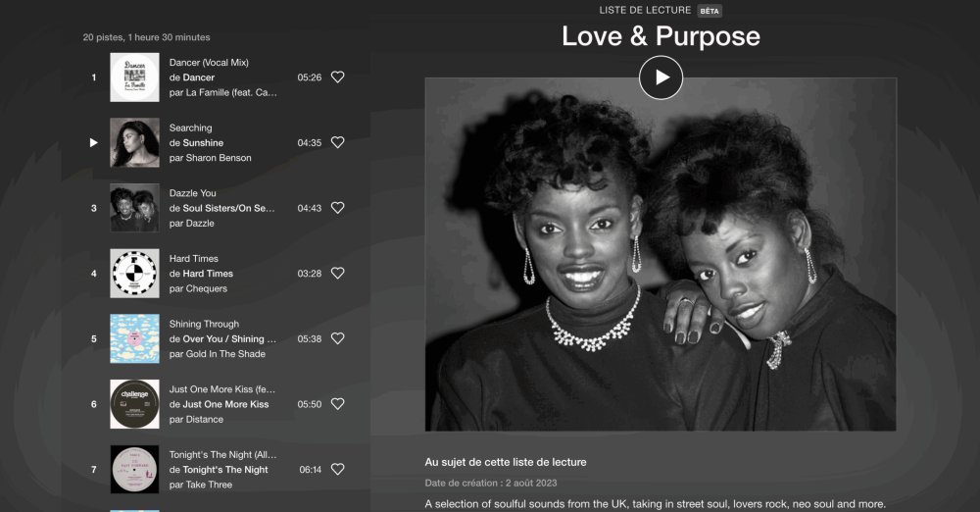Heart the Shining Through track
The width and height of the screenshot is (980, 512).
click(337, 338)
